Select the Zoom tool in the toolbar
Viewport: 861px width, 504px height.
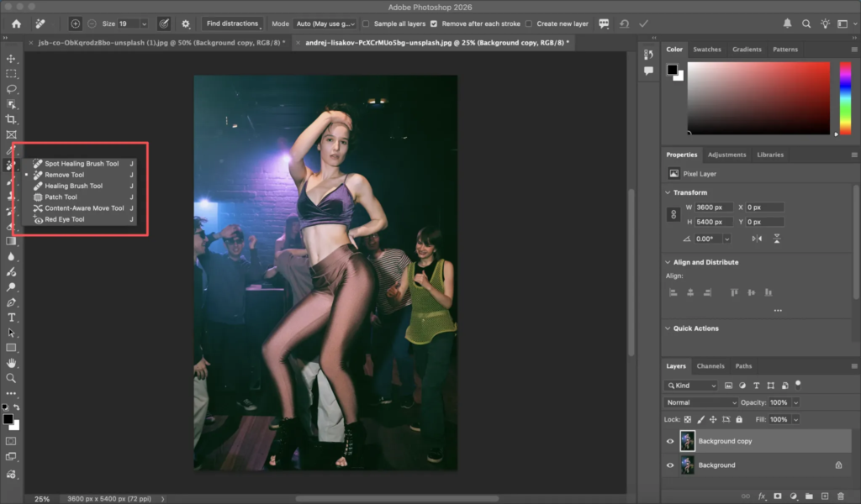pyautogui.click(x=11, y=378)
